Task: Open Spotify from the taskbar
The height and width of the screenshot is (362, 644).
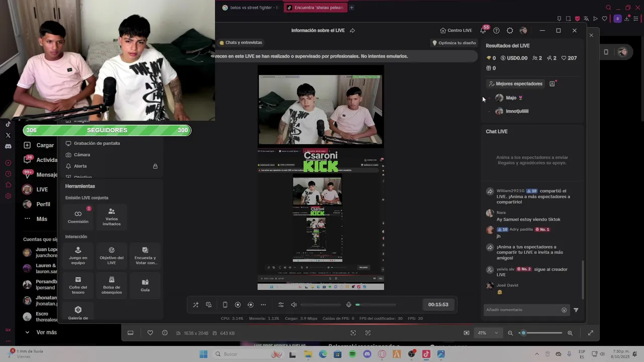Action: click(x=352, y=354)
